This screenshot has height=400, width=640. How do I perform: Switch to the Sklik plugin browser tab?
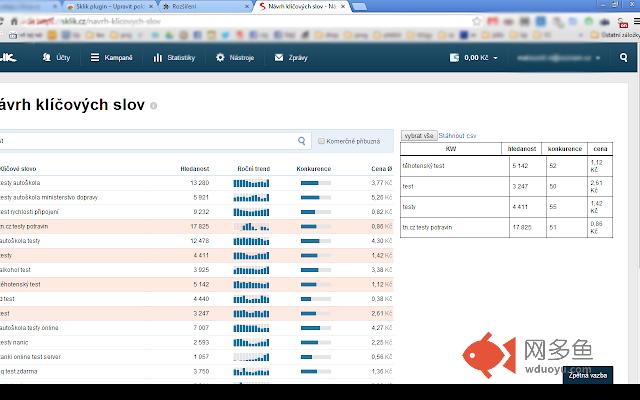tap(110, 7)
